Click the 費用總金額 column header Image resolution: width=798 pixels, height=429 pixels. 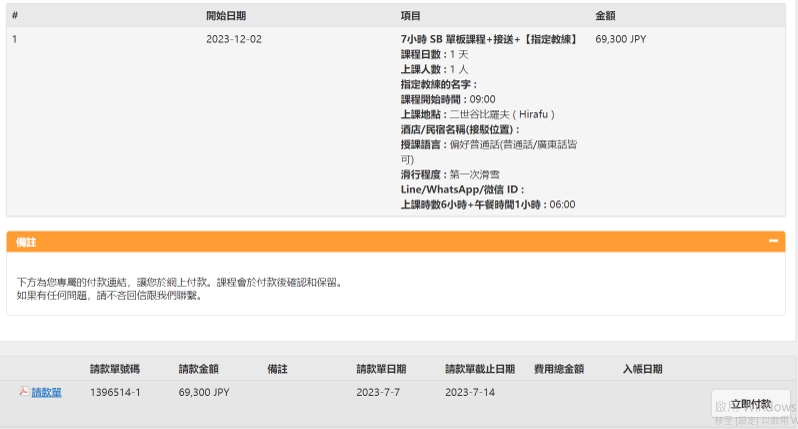tap(559, 369)
